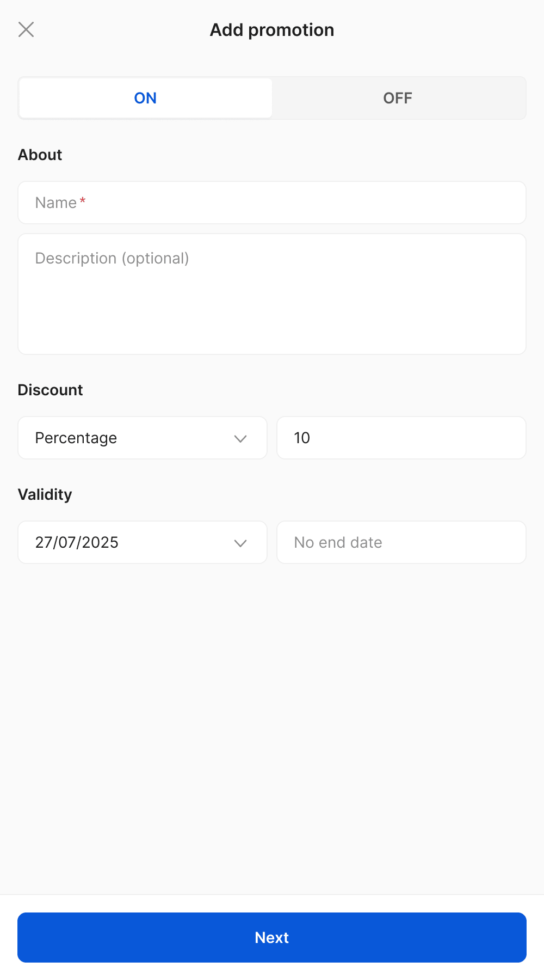544x980 pixels.
Task: Switch the promotion to ON
Action: [x=145, y=98]
